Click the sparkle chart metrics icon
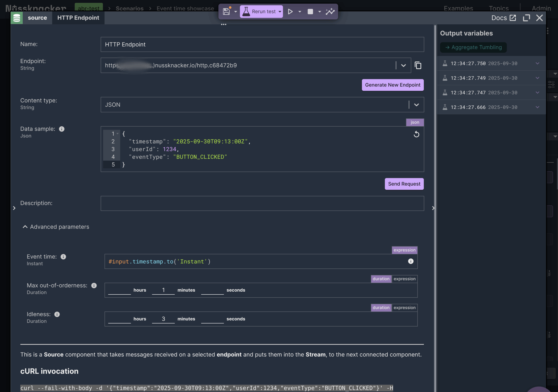Viewport: 558px width, 392px height. (x=330, y=11)
